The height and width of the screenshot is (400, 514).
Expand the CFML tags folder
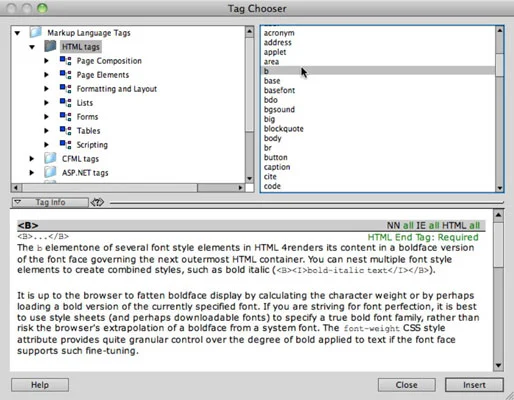point(32,159)
